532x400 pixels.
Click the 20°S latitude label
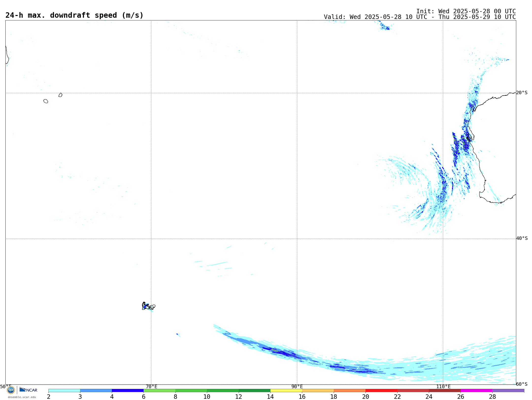click(x=522, y=93)
